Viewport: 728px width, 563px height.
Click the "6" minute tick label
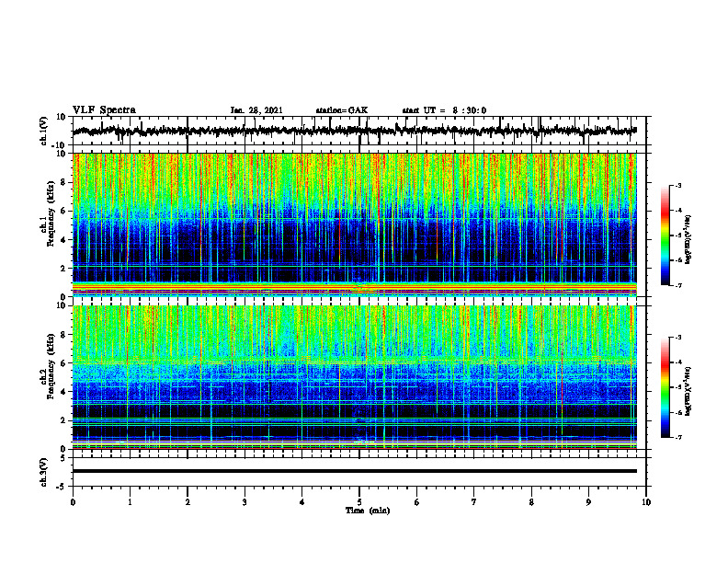tap(417, 502)
